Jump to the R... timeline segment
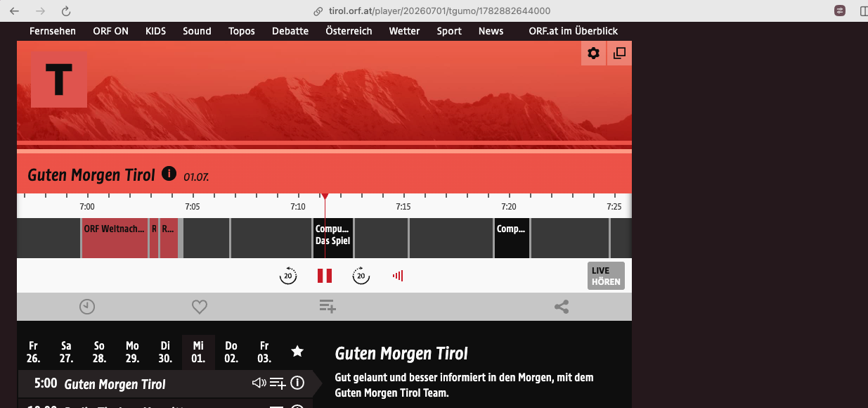The image size is (868, 408). (168, 238)
